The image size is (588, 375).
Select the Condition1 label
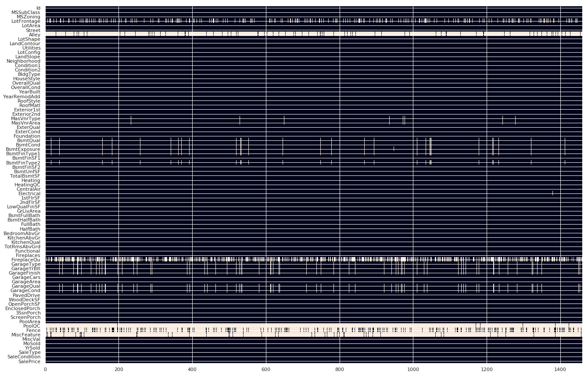point(28,65)
